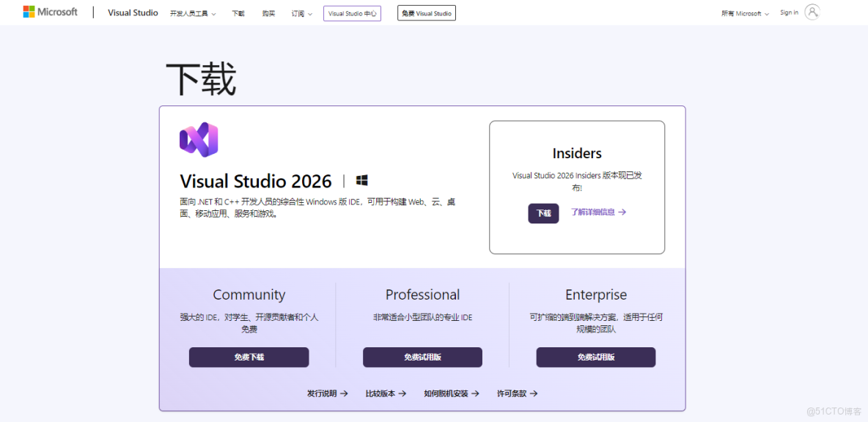Click the 免费 Visual Studio button
This screenshot has width=868, height=422.
tap(426, 12)
